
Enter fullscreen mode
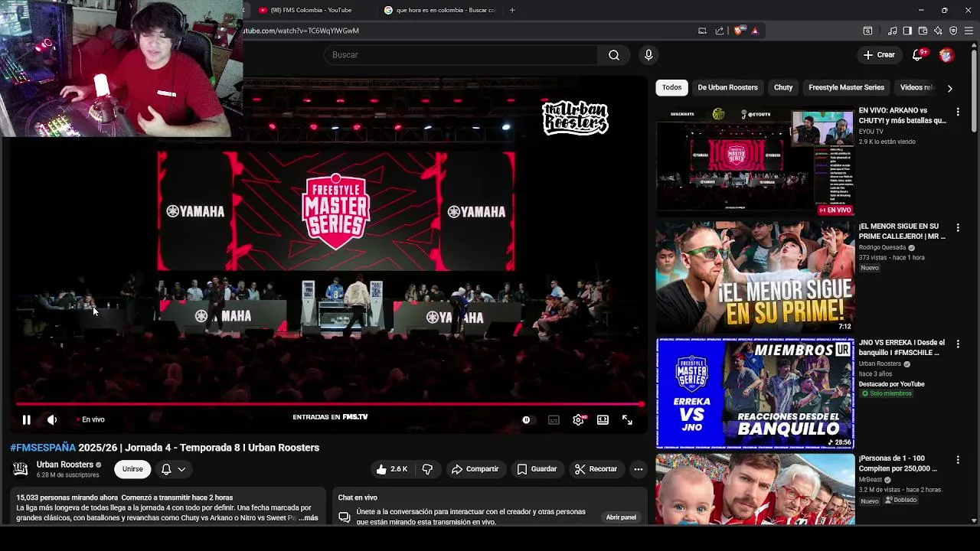click(x=627, y=419)
